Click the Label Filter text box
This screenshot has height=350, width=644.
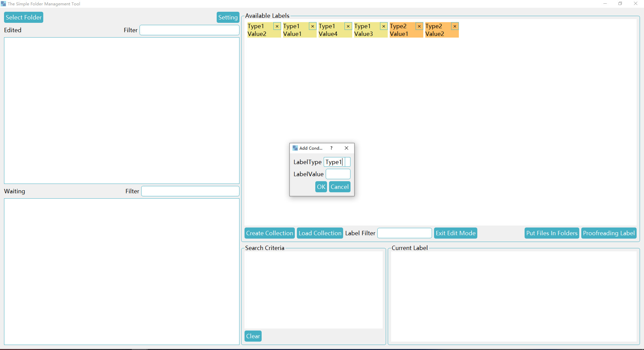point(405,233)
